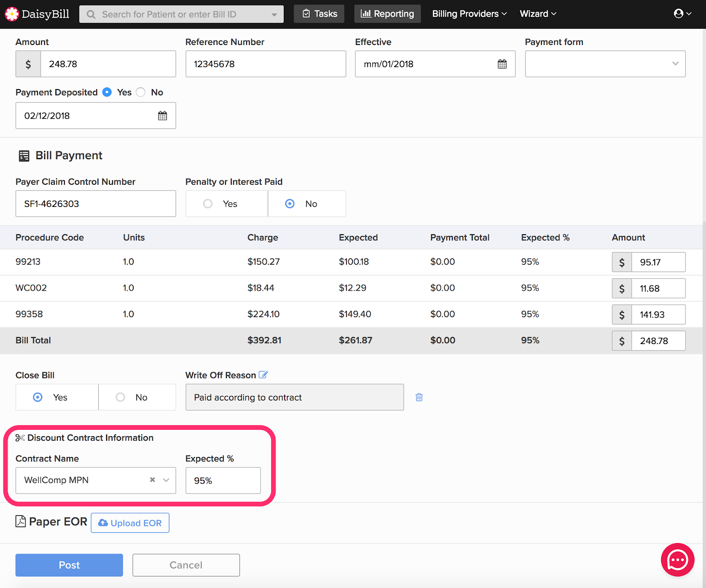Open the deposit date calendar icon
Viewport: 706px width, 588px height.
click(162, 116)
